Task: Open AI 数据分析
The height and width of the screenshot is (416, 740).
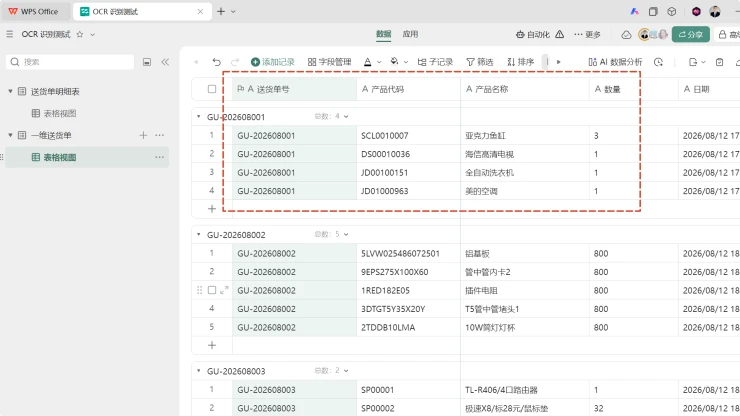Action: coord(615,62)
